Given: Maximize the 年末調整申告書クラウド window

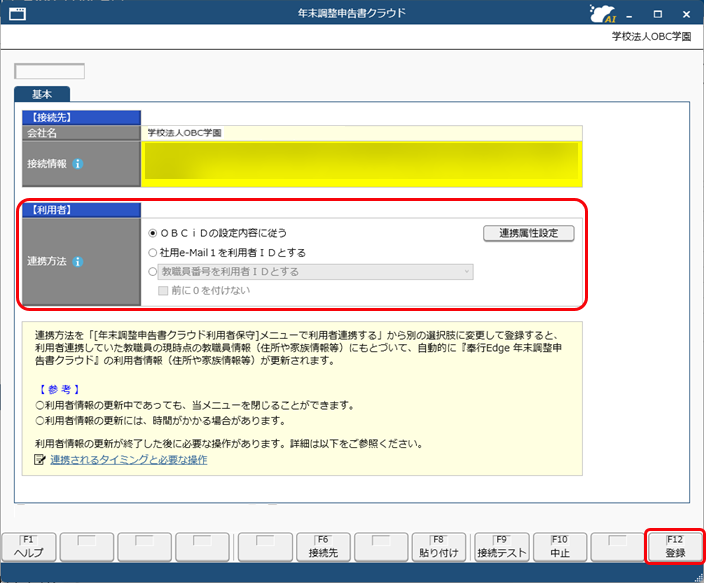Looking at the screenshot, I should [658, 14].
